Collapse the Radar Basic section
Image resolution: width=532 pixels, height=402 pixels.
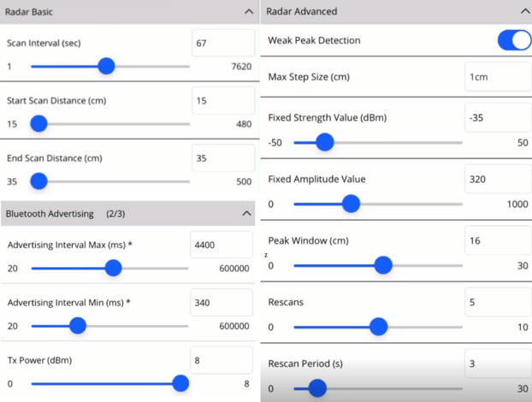248,12
